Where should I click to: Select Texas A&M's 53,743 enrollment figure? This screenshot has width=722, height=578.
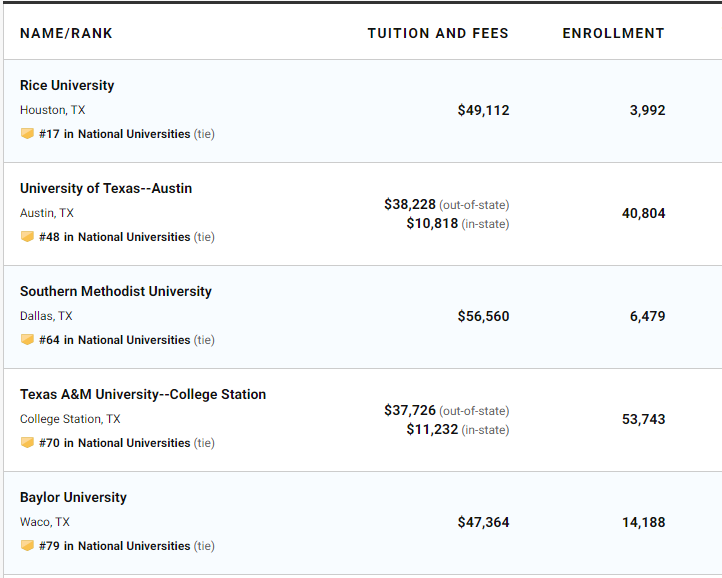(x=643, y=419)
